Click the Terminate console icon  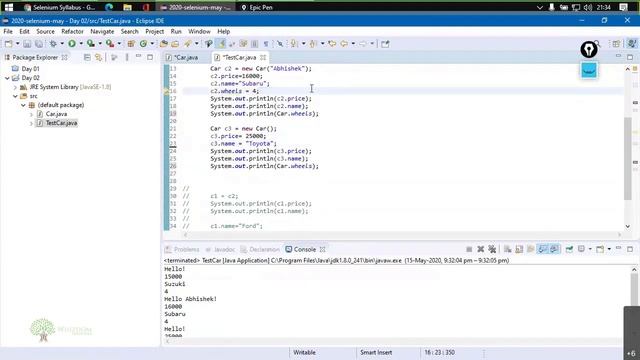[469, 249]
